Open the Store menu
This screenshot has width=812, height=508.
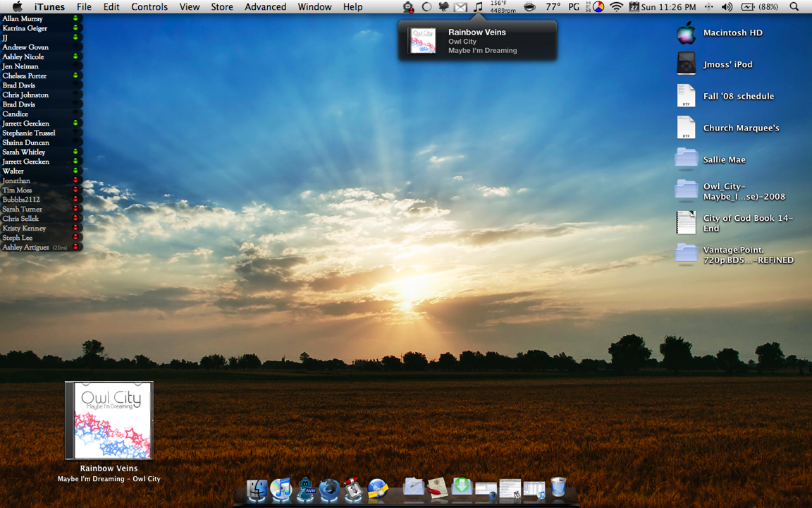click(221, 7)
